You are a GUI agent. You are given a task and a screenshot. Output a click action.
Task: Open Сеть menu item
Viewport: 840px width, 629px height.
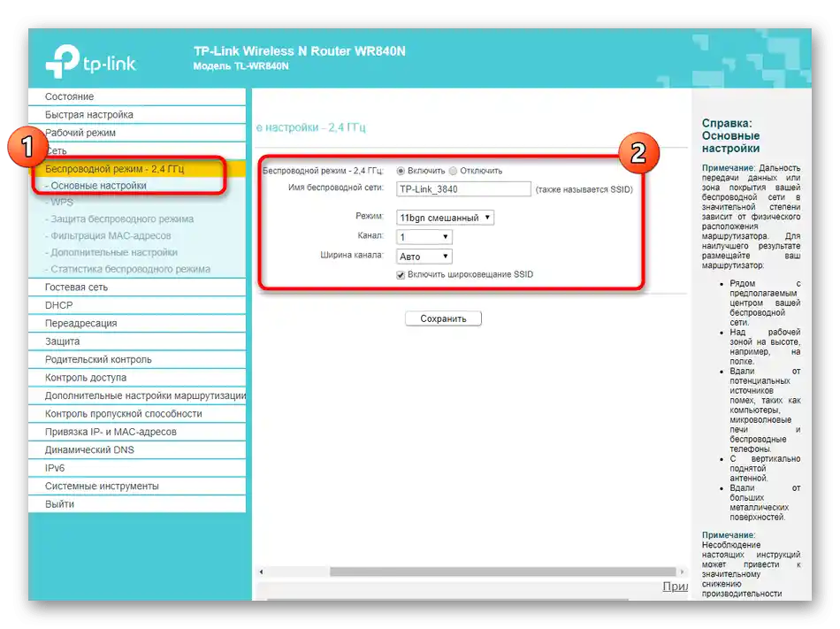pos(137,151)
